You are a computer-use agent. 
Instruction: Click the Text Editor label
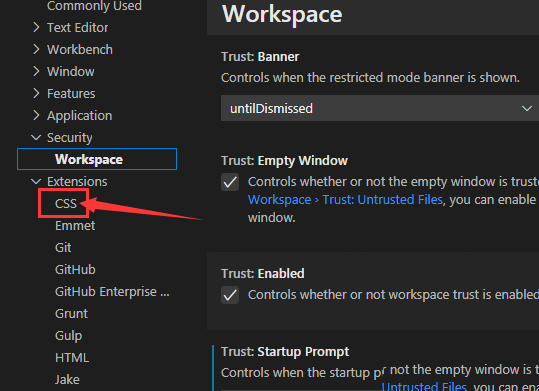click(77, 28)
